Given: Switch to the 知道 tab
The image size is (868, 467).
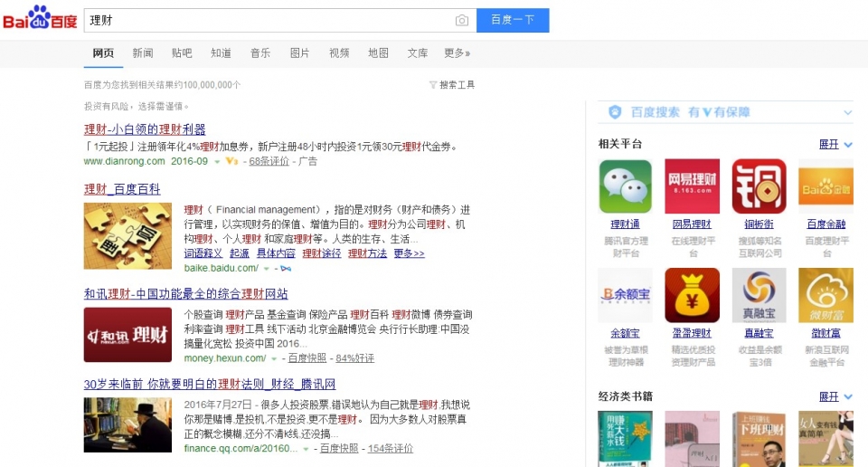Looking at the screenshot, I should pos(221,53).
